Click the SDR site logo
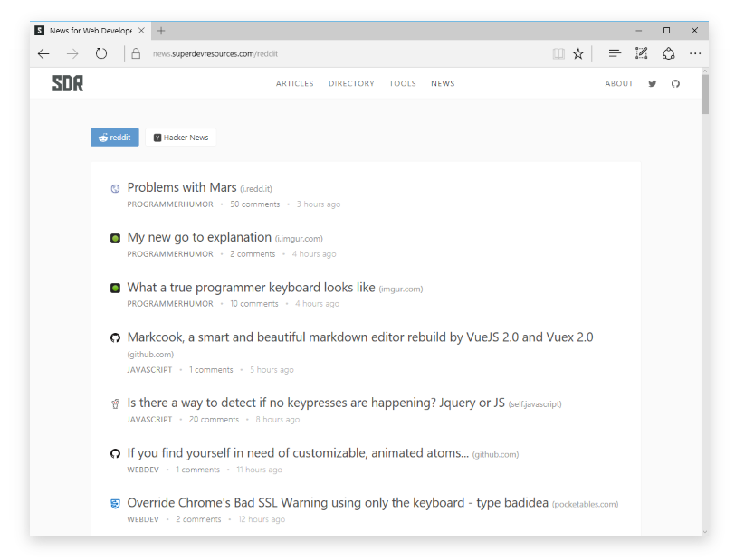 click(x=68, y=83)
